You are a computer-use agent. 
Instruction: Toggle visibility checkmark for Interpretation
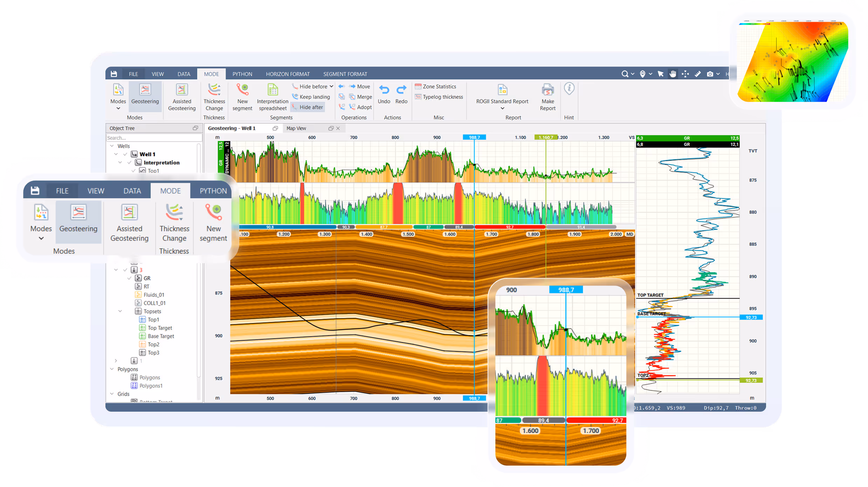coord(129,163)
